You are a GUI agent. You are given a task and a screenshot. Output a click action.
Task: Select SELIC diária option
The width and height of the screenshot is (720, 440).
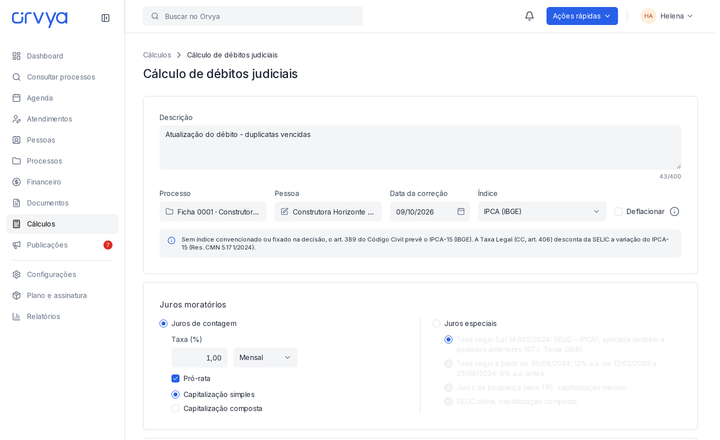pyautogui.click(x=448, y=401)
